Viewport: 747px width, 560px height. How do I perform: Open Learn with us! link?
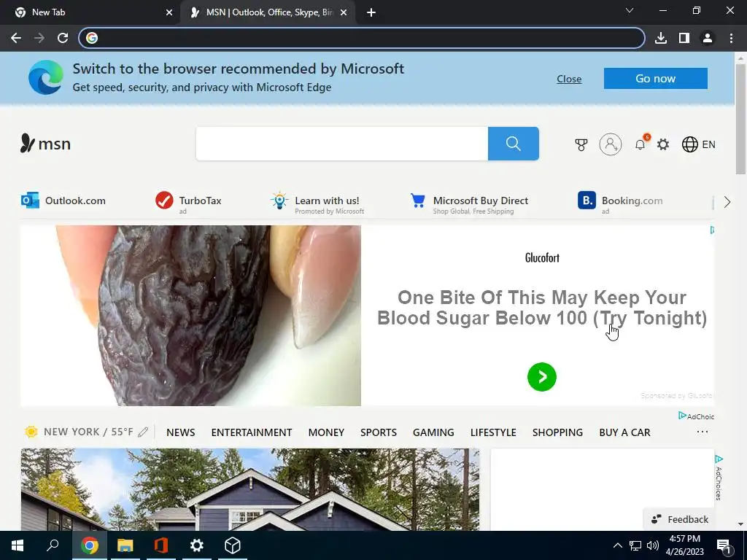(x=317, y=203)
